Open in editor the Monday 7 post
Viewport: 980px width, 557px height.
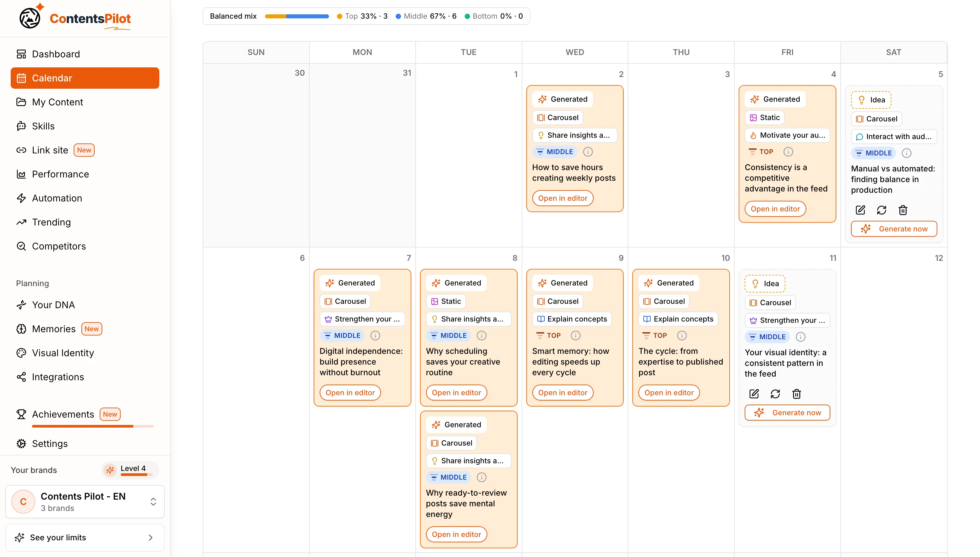(350, 393)
